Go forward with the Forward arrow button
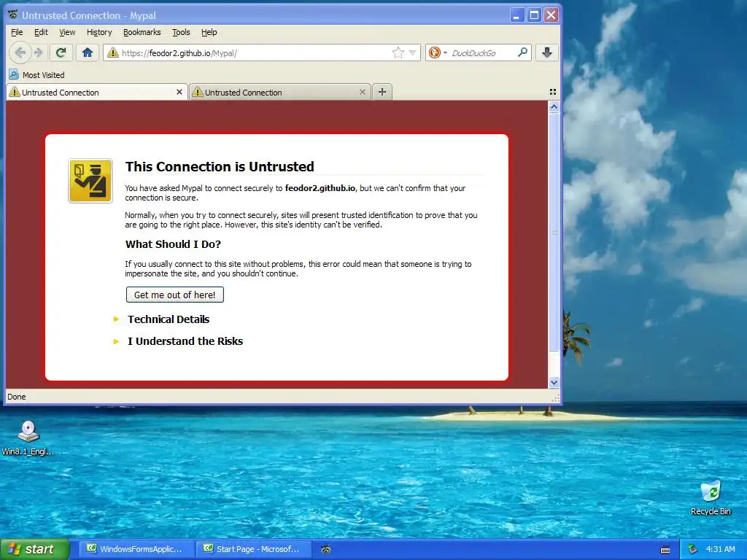Viewport: 747px width, 560px height. [x=39, y=52]
